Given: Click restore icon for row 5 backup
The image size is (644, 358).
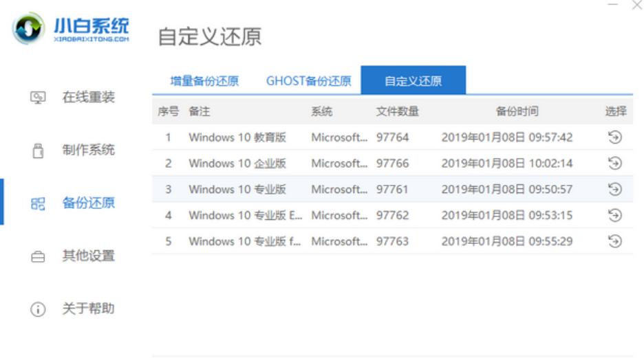Looking at the screenshot, I should pyautogui.click(x=615, y=242).
